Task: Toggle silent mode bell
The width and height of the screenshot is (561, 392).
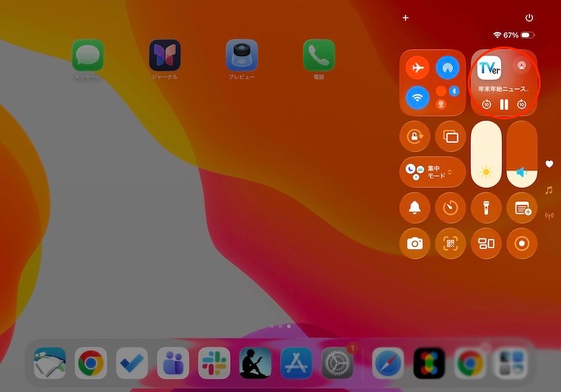Action: tap(414, 208)
